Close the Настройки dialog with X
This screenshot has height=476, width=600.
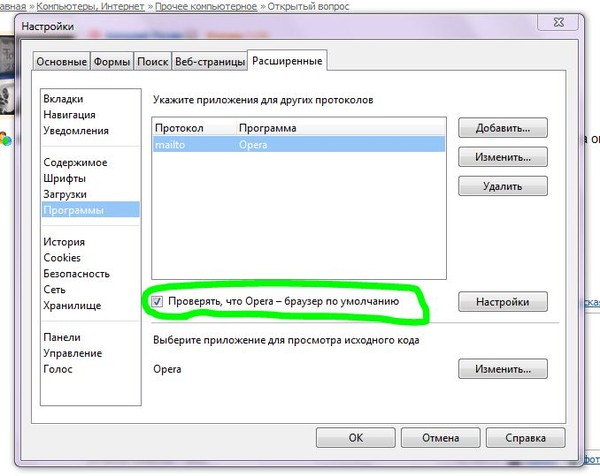coord(558,22)
